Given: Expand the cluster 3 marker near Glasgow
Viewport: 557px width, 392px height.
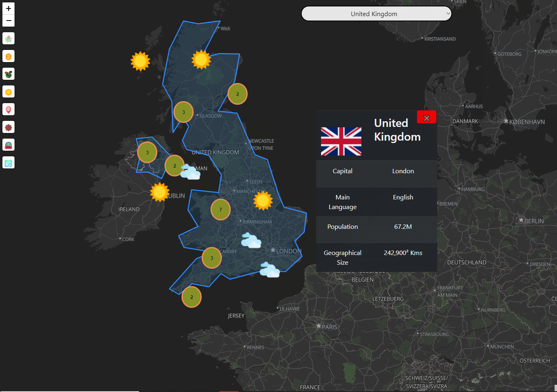Looking at the screenshot, I should (x=184, y=112).
